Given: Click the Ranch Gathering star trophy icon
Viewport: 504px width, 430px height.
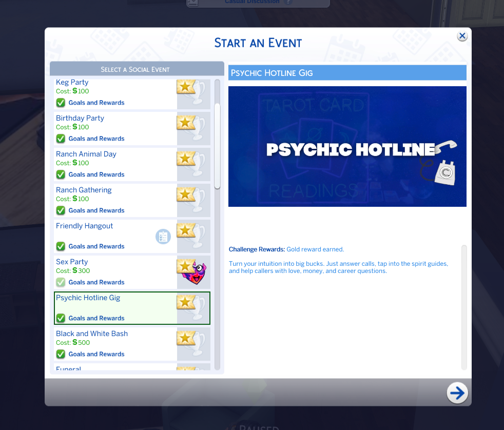Looking at the screenshot, I should (x=191, y=200).
